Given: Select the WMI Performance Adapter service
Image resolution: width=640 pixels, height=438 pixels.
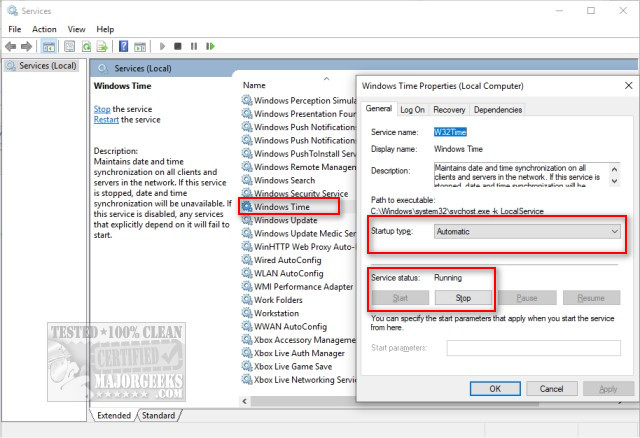Looking at the screenshot, I should coord(303,287).
